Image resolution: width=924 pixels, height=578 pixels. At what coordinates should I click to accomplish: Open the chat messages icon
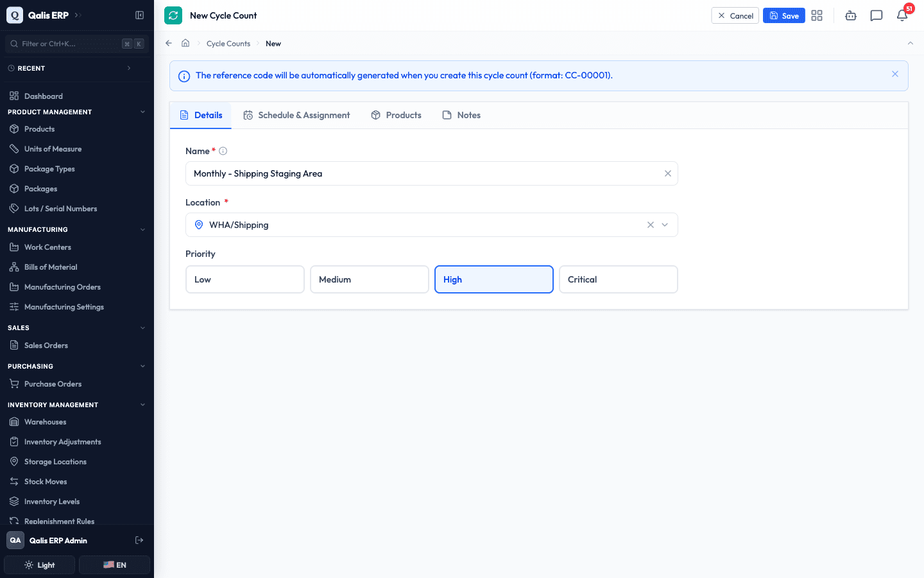[877, 15]
